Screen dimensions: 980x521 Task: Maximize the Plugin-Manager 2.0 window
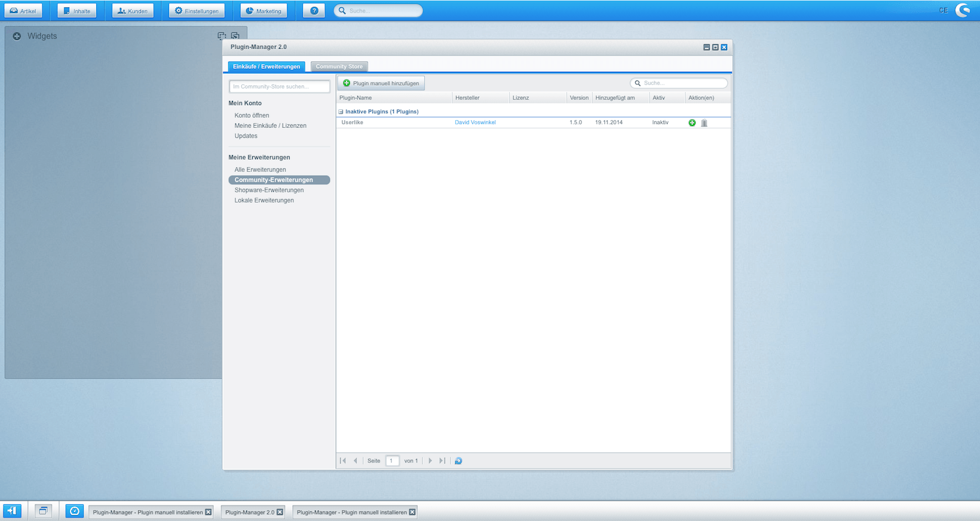click(x=715, y=47)
